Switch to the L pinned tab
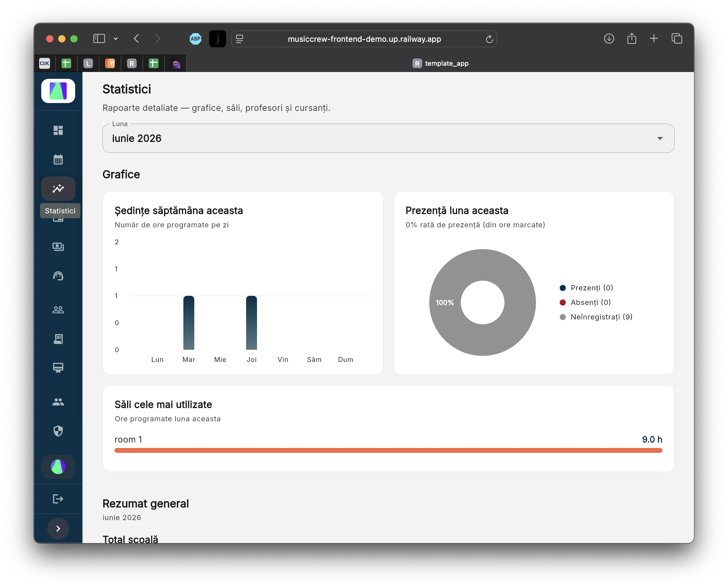 click(88, 63)
